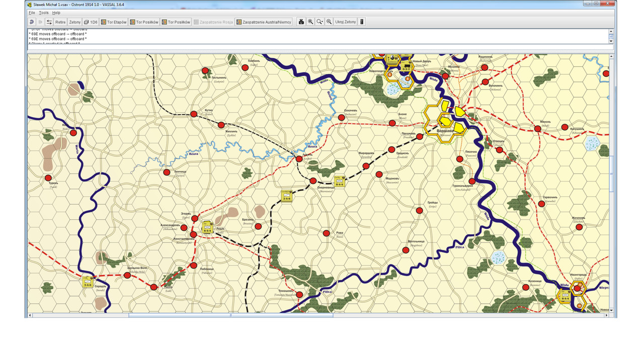Open the Tor Etapów track window
The height and width of the screenshot is (359, 644).
114,22
